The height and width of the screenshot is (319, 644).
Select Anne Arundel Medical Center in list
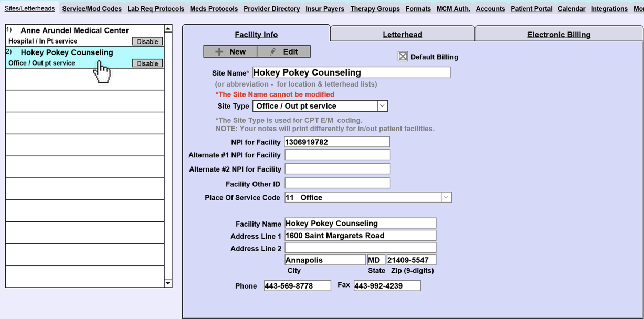click(85, 35)
